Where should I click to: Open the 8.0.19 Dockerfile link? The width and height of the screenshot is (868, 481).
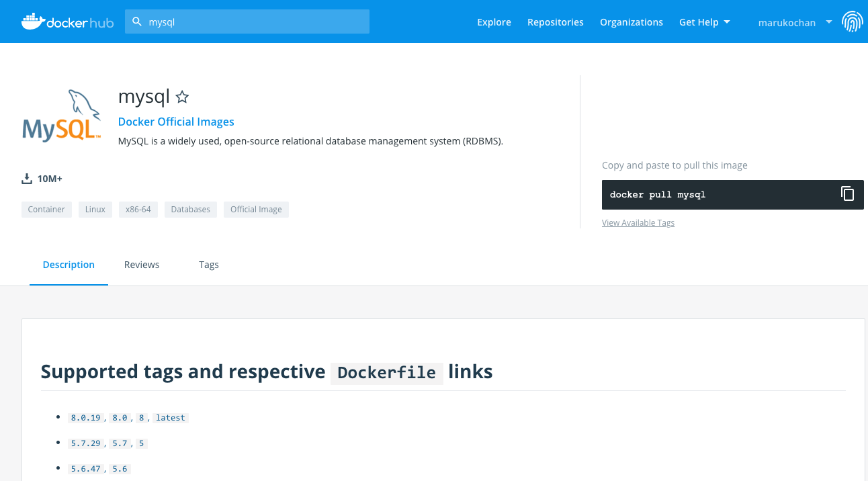pyautogui.click(x=85, y=418)
